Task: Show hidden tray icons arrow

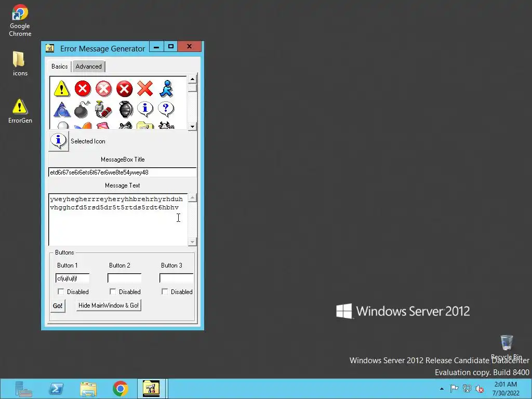Action: coord(442,389)
